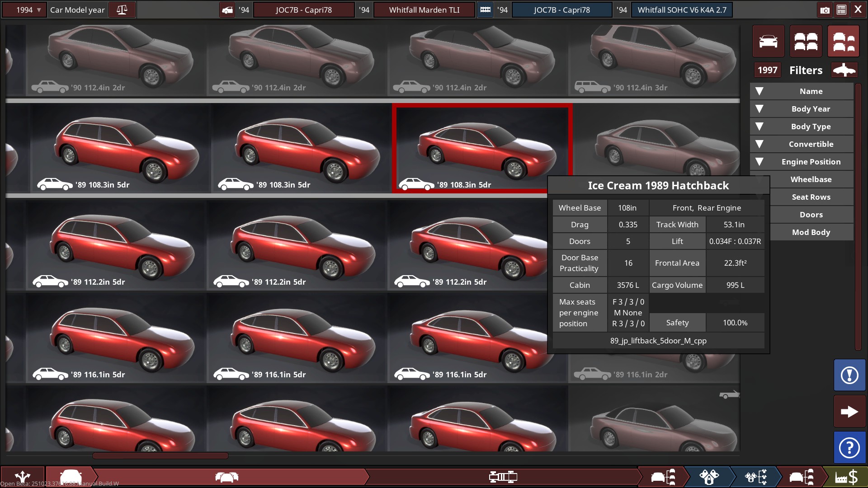Screen dimensions: 868x488
Task: Switch to four-car grid view
Action: point(806,42)
